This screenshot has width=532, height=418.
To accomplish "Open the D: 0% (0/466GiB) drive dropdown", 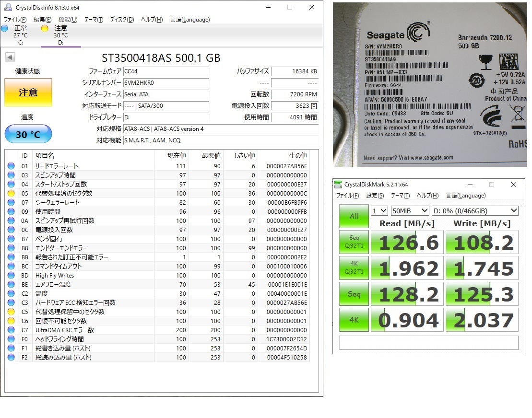I will (475, 211).
